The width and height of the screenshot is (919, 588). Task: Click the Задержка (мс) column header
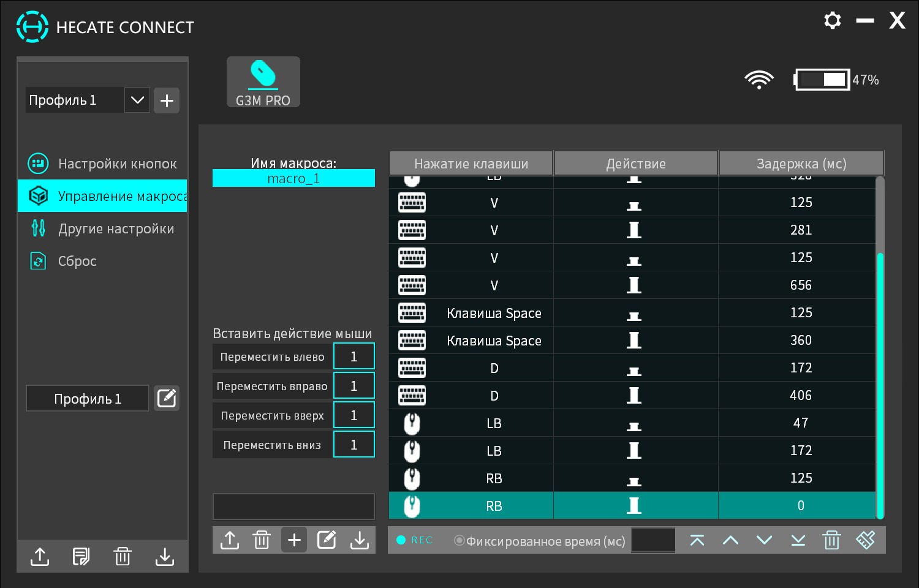[x=801, y=164]
